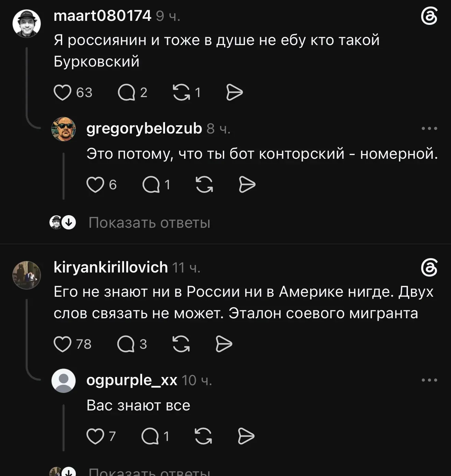Repost ogpurple_xx's reply
Image resolution: width=451 pixels, height=476 pixels.
pos(203,436)
